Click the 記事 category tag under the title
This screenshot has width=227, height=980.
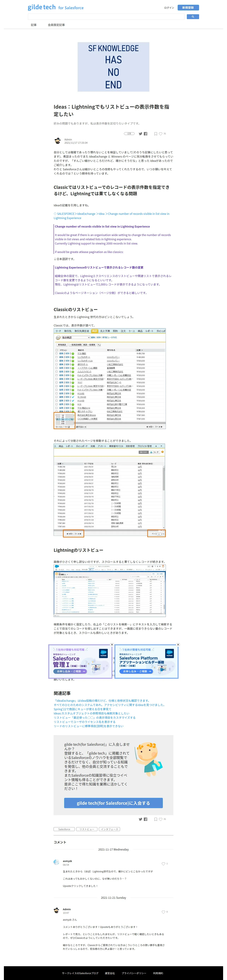[129, 134]
